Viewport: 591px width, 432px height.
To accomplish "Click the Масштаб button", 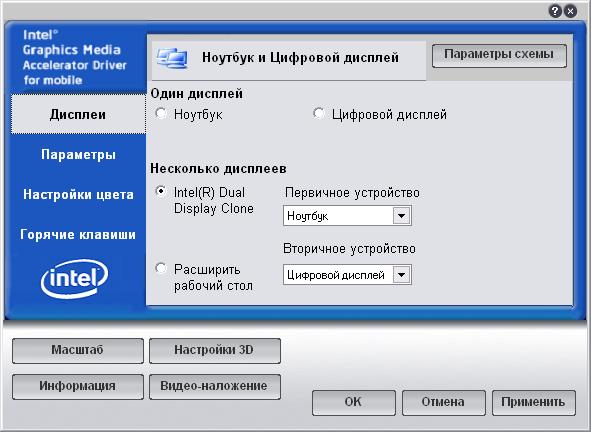I will click(78, 351).
